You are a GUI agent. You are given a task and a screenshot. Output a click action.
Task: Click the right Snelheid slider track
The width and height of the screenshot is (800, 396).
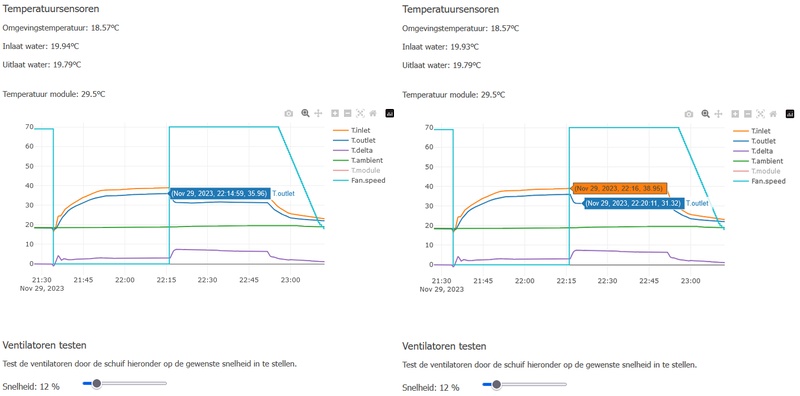coord(524,384)
